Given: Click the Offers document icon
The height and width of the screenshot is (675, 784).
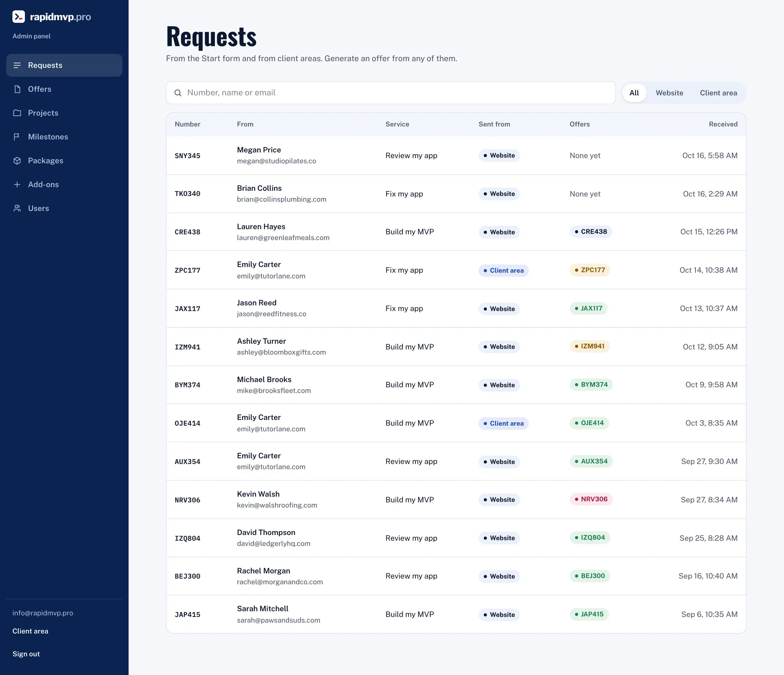Looking at the screenshot, I should pos(17,89).
